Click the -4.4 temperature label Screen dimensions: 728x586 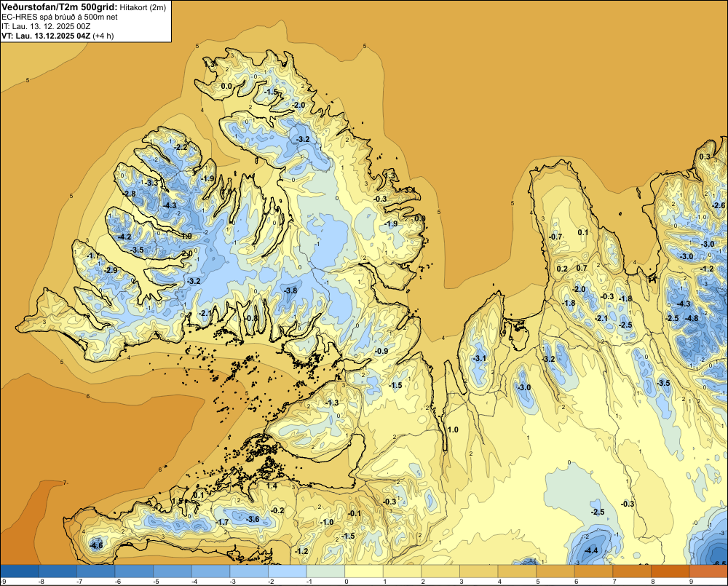coord(591,551)
